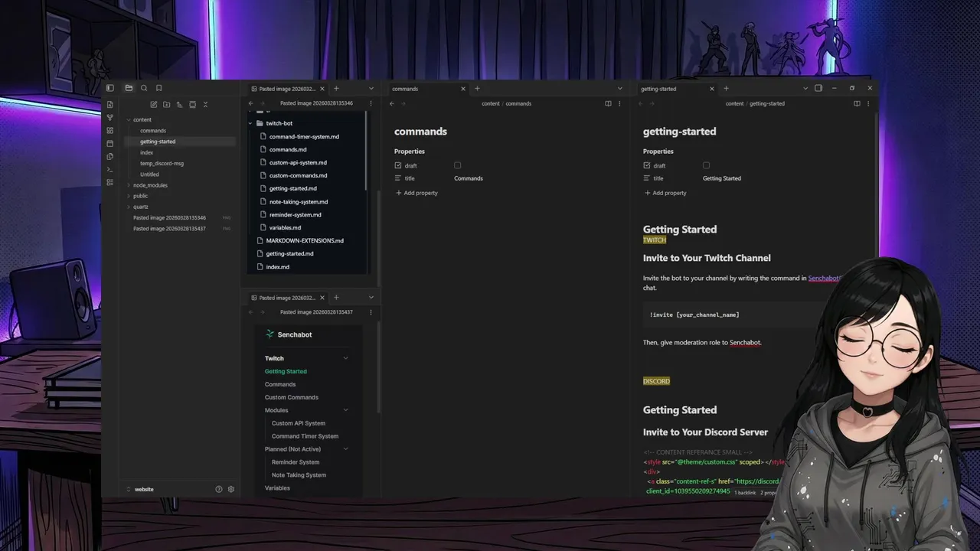The image size is (980, 551).
Task: Open more options in commands pane
Action: click(x=619, y=103)
